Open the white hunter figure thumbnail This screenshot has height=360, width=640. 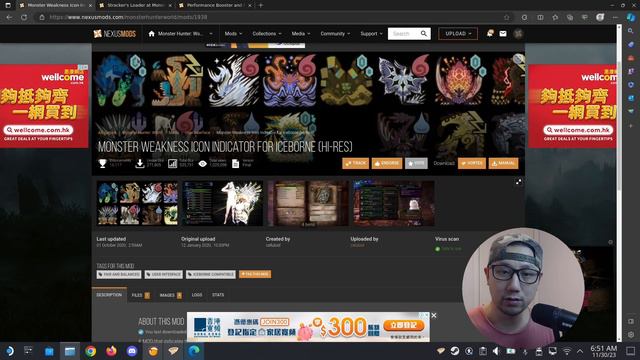(223, 203)
